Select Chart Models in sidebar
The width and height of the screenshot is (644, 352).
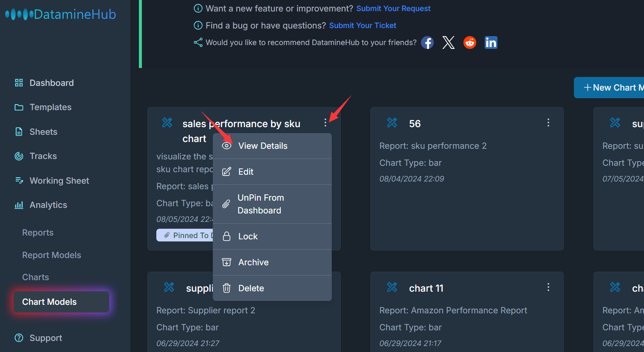61,302
